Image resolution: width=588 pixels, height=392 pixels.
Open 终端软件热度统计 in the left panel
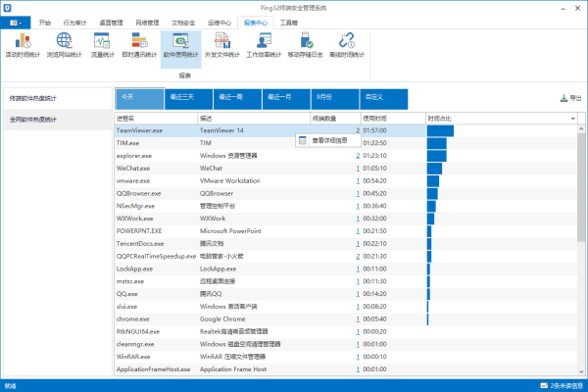tap(58, 98)
